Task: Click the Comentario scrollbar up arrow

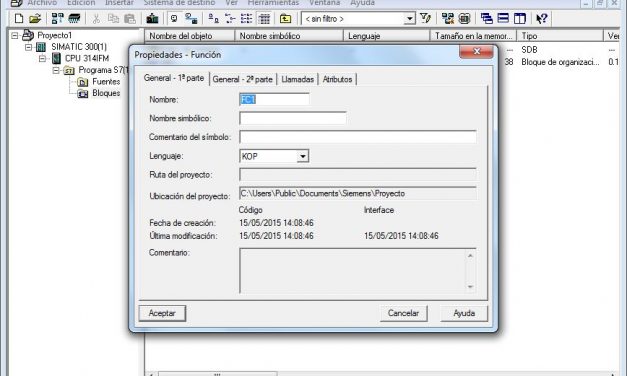Action: click(x=471, y=255)
